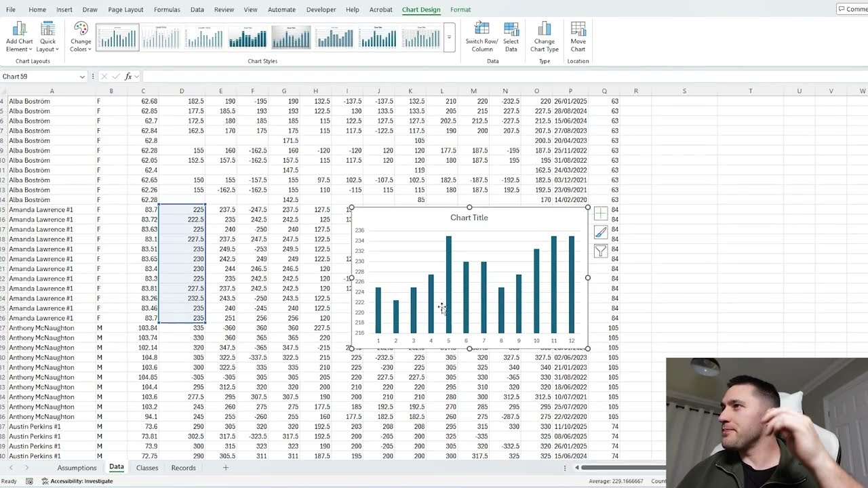868x488 pixels.
Task: Select the eighth chart style thumbnail
Action: pyautogui.click(x=421, y=38)
